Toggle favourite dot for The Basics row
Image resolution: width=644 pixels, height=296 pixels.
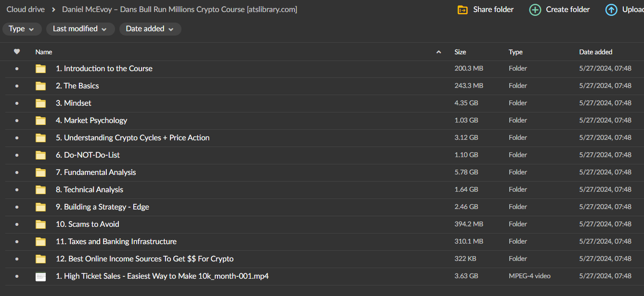(x=17, y=86)
